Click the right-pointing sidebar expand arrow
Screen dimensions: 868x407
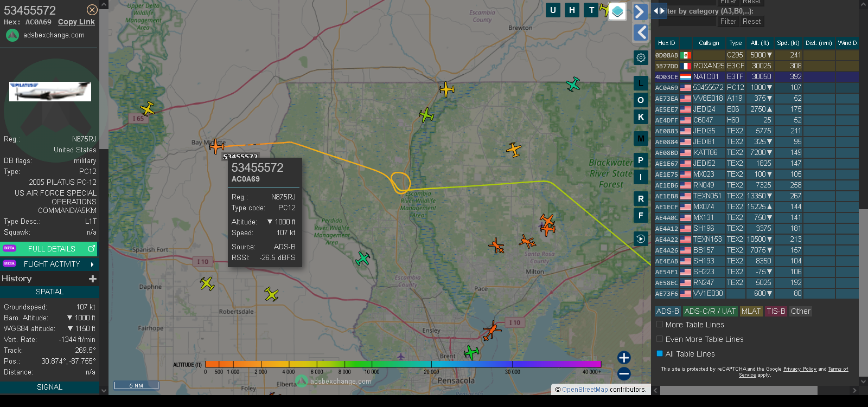[641, 11]
